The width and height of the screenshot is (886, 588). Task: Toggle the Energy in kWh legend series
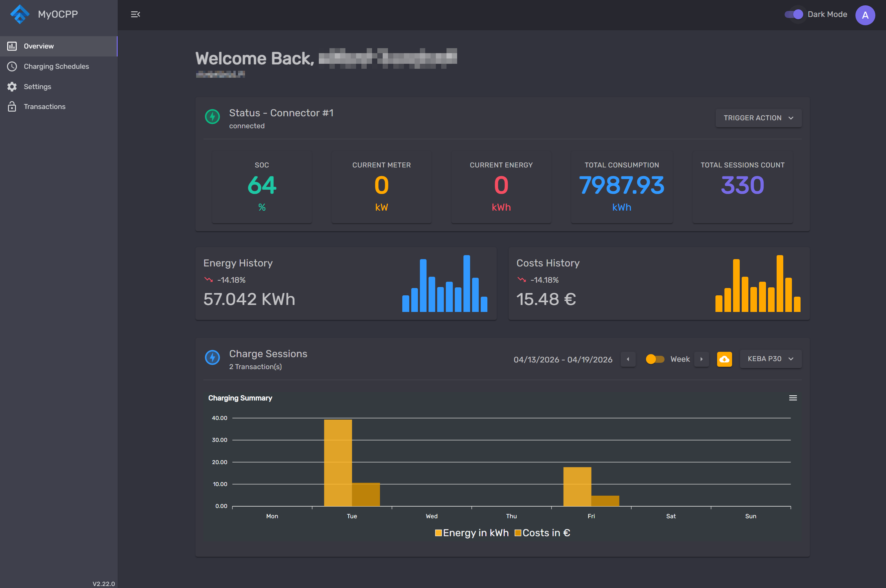[472, 533]
